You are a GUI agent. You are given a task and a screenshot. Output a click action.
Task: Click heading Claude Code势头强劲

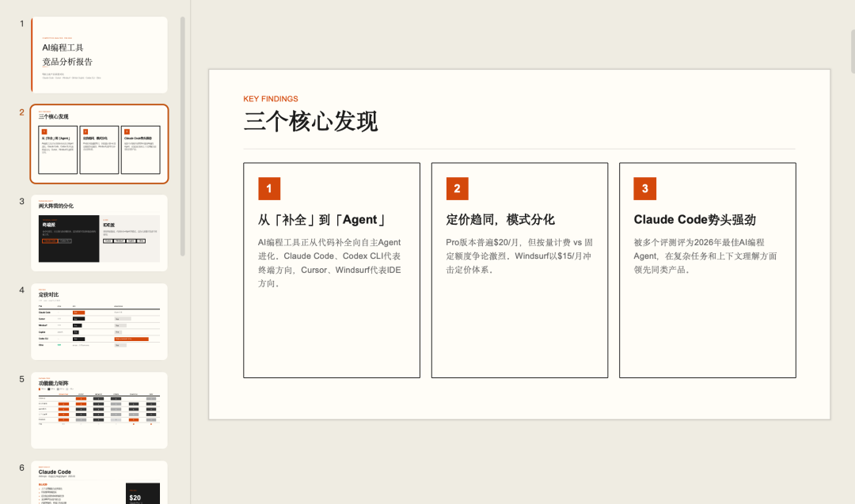click(x=695, y=220)
